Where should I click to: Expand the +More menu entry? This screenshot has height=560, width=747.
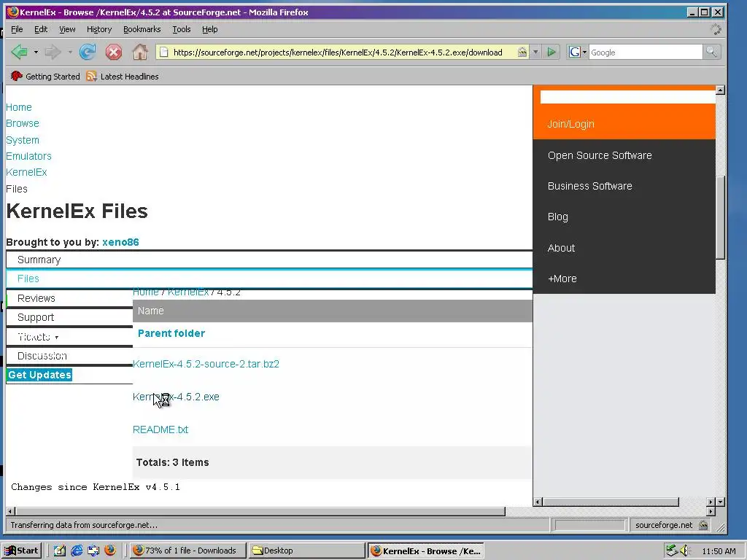click(x=562, y=279)
